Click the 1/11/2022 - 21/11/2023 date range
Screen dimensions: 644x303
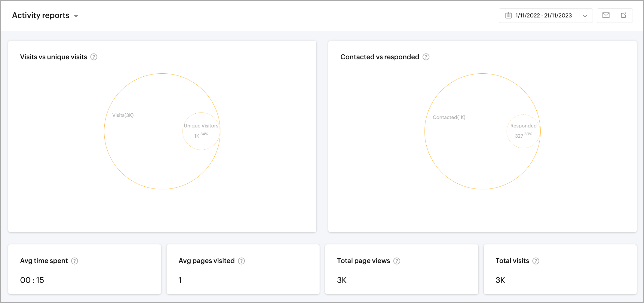tap(543, 16)
